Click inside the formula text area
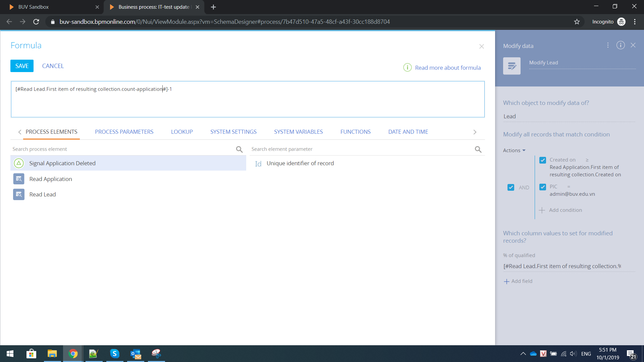Image resolution: width=644 pixels, height=362 pixels. 248,99
